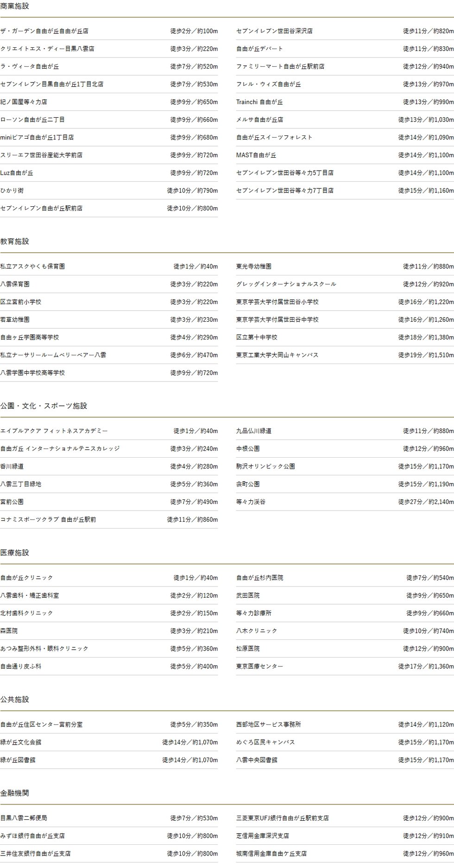
Task: Click 自由通り皮ふ科 entry
Action: (x=109, y=666)
